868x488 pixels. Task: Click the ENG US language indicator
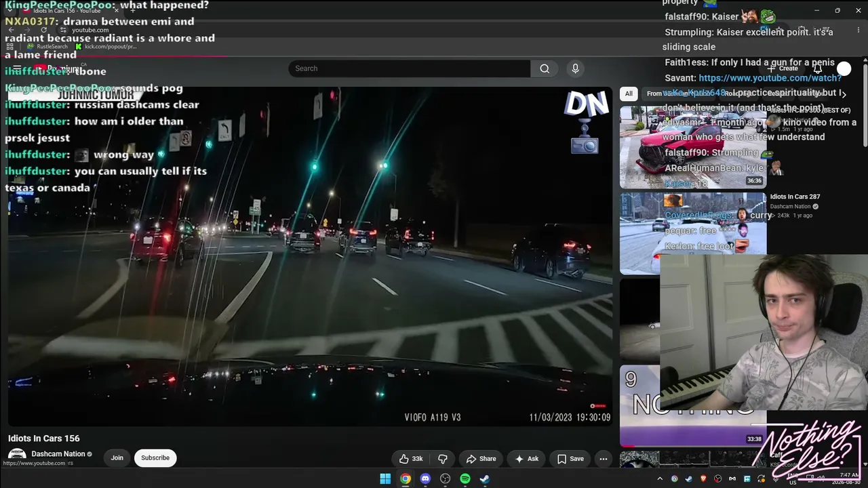pos(793,479)
